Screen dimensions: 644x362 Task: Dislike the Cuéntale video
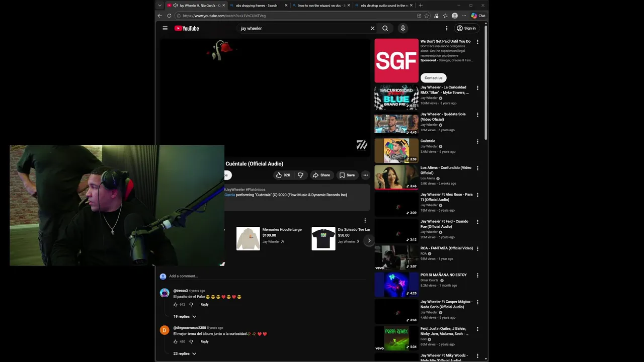click(x=300, y=175)
